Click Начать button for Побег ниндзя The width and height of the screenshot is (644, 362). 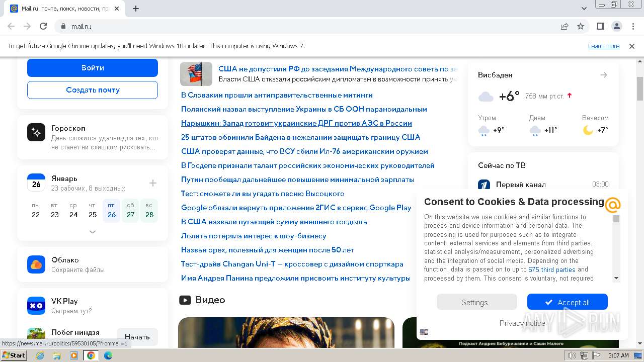(x=137, y=337)
